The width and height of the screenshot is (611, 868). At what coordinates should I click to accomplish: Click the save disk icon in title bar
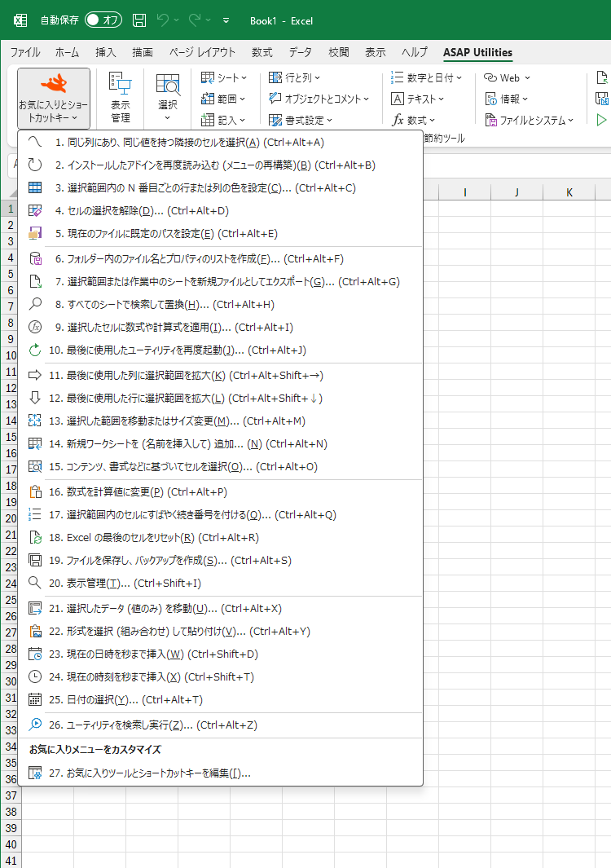pos(139,20)
